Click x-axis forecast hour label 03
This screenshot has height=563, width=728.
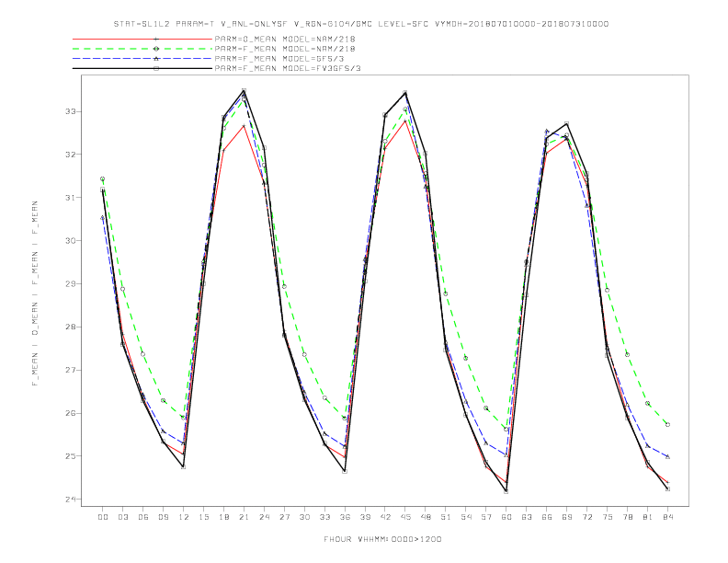click(122, 517)
